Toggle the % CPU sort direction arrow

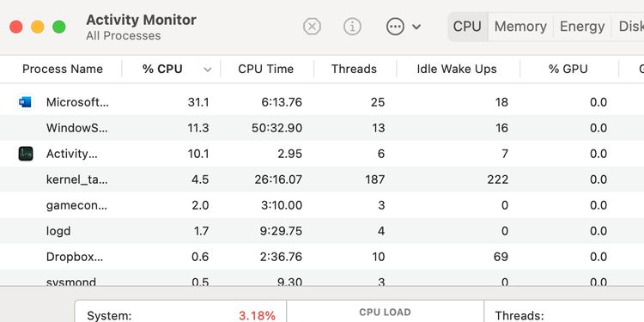pyautogui.click(x=208, y=70)
